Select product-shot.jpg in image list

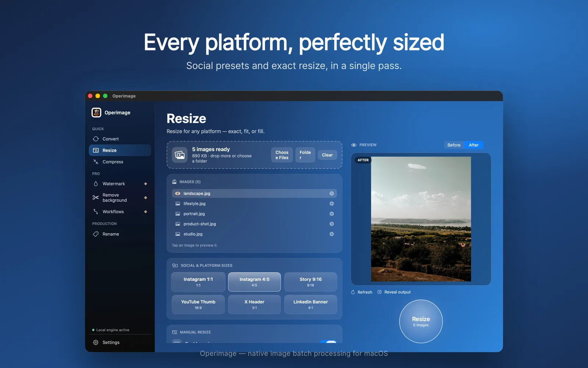pyautogui.click(x=254, y=224)
